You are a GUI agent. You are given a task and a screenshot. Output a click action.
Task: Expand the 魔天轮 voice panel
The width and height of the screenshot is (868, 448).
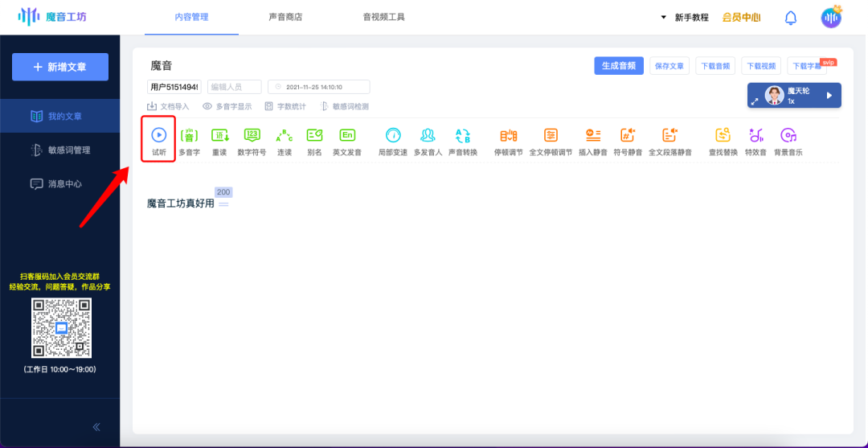coord(755,102)
